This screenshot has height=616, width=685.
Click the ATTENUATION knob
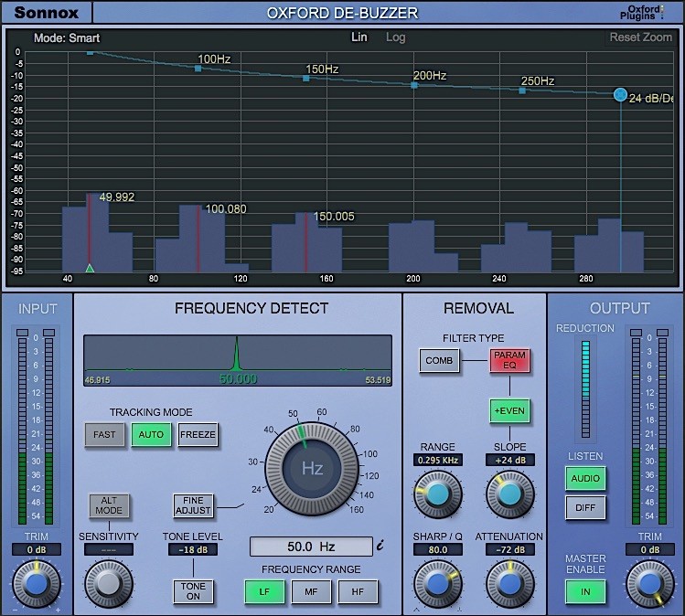tap(509, 584)
